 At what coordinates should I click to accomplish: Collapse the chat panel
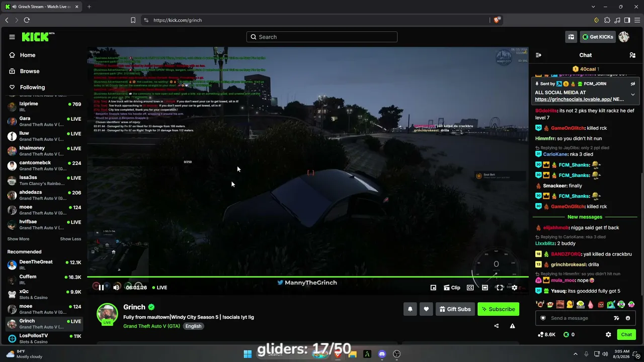click(x=538, y=55)
